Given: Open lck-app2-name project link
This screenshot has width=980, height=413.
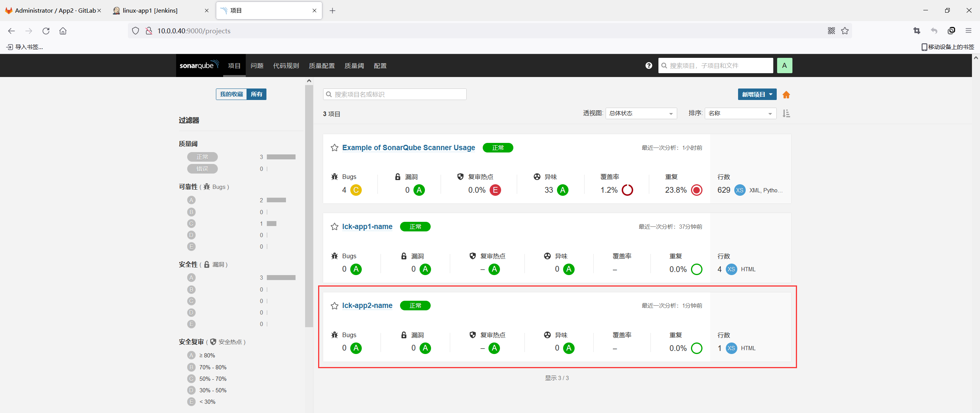Looking at the screenshot, I should [367, 306].
